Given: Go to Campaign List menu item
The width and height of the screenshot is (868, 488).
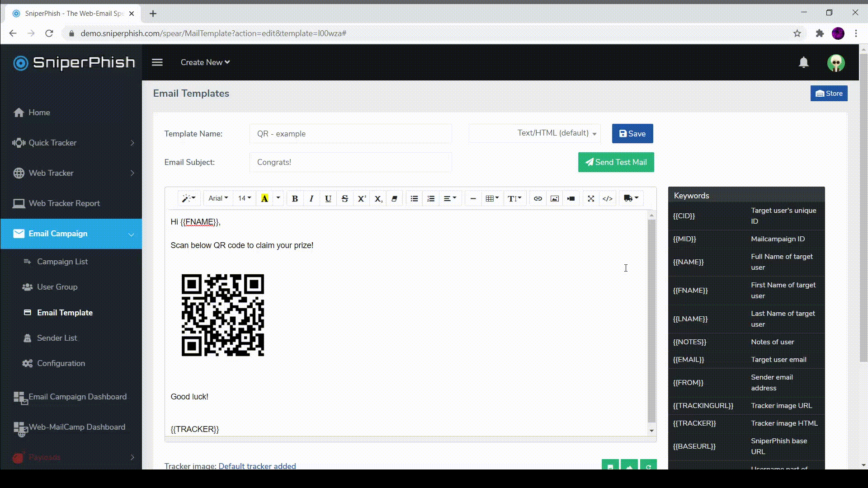Looking at the screenshot, I should [62, 262].
